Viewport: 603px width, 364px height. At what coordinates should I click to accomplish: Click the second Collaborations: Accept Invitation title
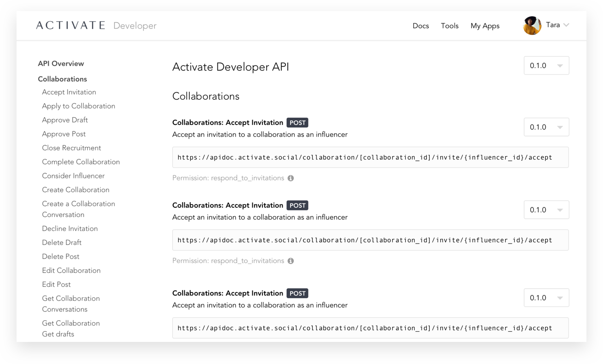tap(228, 205)
